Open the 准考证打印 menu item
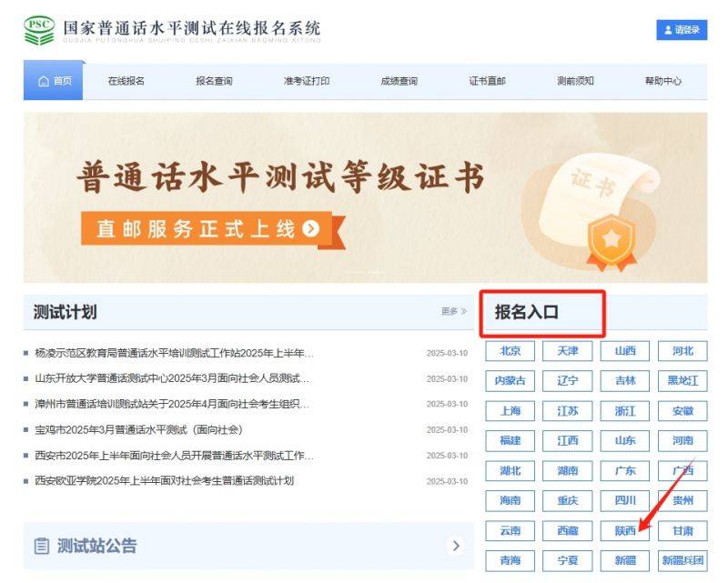The image size is (728, 583). (307, 81)
